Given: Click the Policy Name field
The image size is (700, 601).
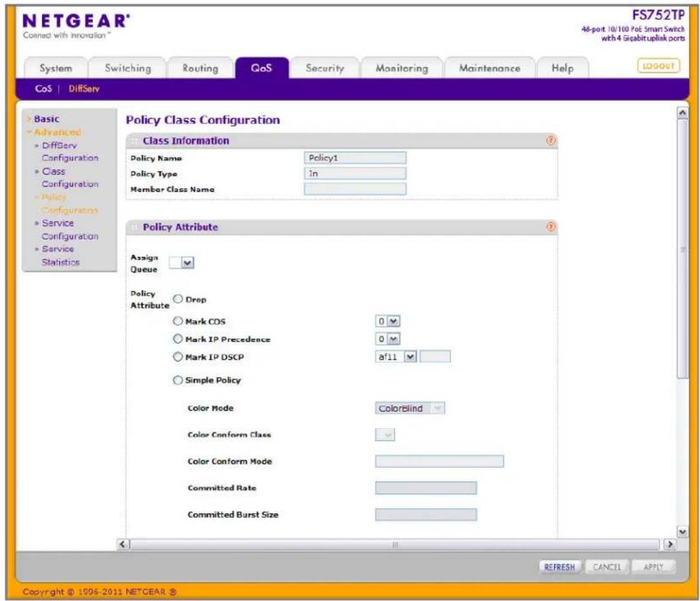Looking at the screenshot, I should (355, 158).
